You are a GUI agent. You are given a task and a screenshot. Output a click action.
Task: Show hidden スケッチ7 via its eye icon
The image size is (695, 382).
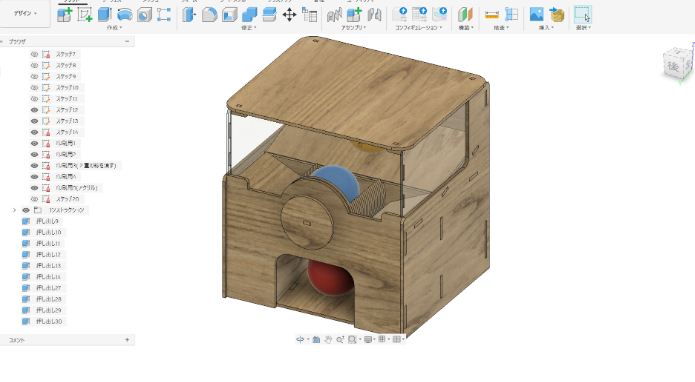[35, 54]
